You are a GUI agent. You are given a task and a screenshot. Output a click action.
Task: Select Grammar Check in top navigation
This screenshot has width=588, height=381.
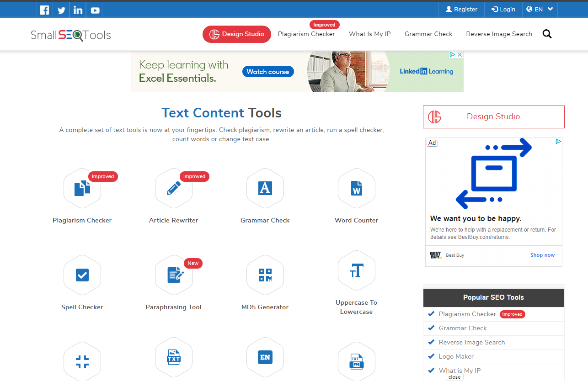pos(428,34)
